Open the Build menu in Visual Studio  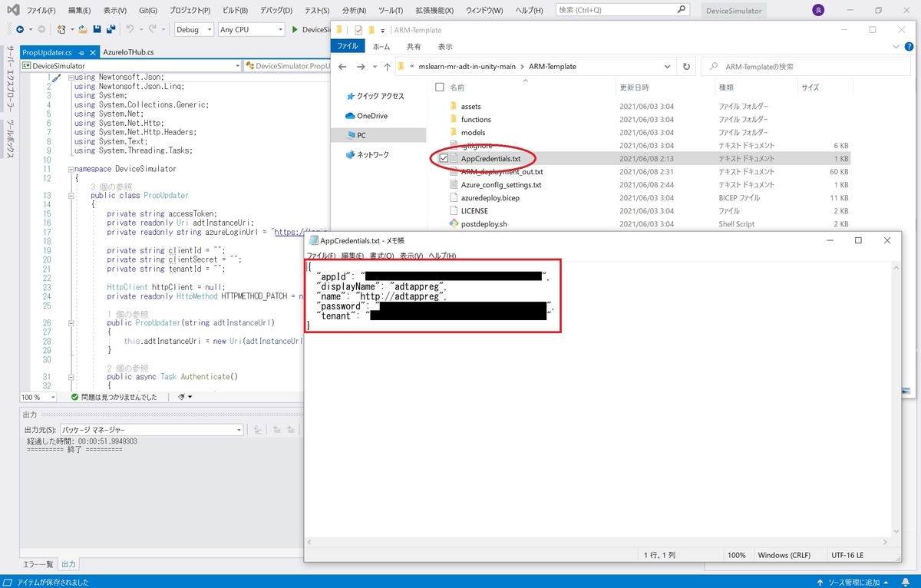[x=234, y=11]
